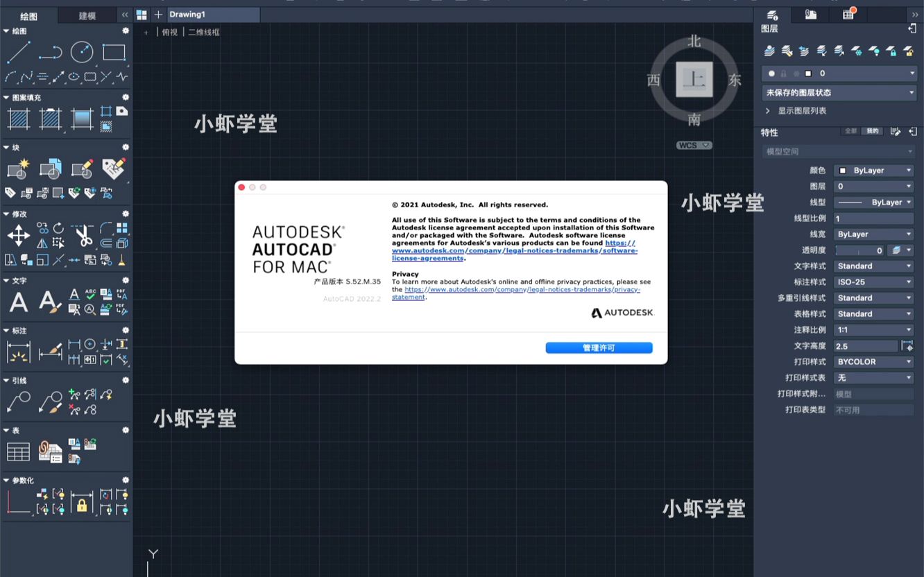Select the Ellipse tool
Screen dimensions: 924x577
tap(74, 77)
